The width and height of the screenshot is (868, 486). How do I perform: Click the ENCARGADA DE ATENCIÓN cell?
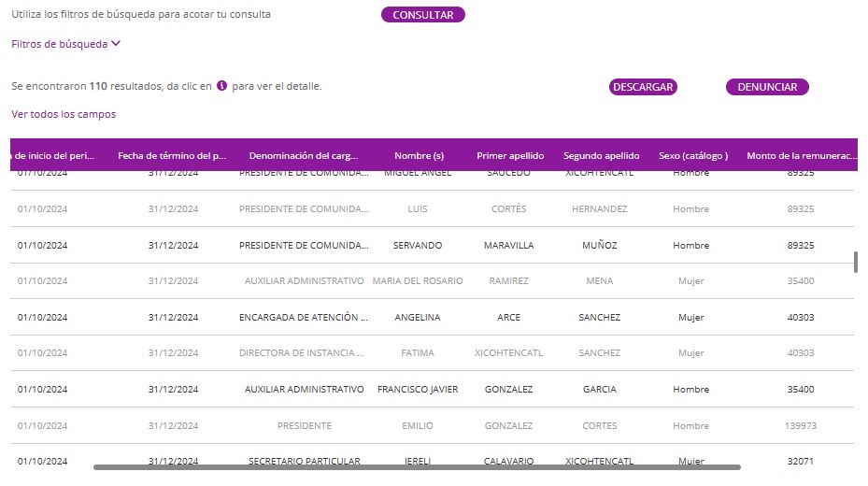click(x=303, y=318)
